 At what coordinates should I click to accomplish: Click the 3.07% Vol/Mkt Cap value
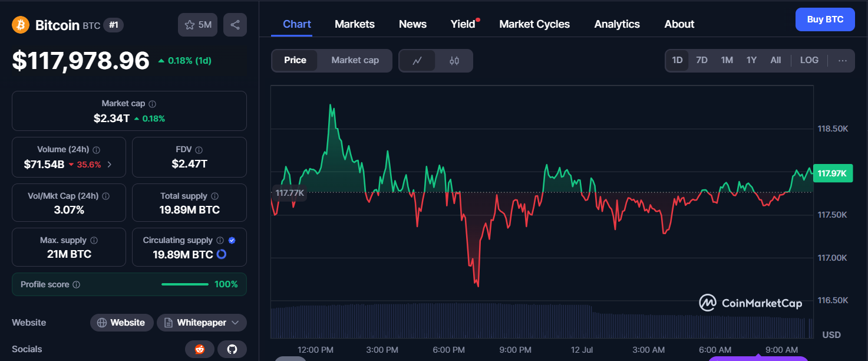(69, 210)
